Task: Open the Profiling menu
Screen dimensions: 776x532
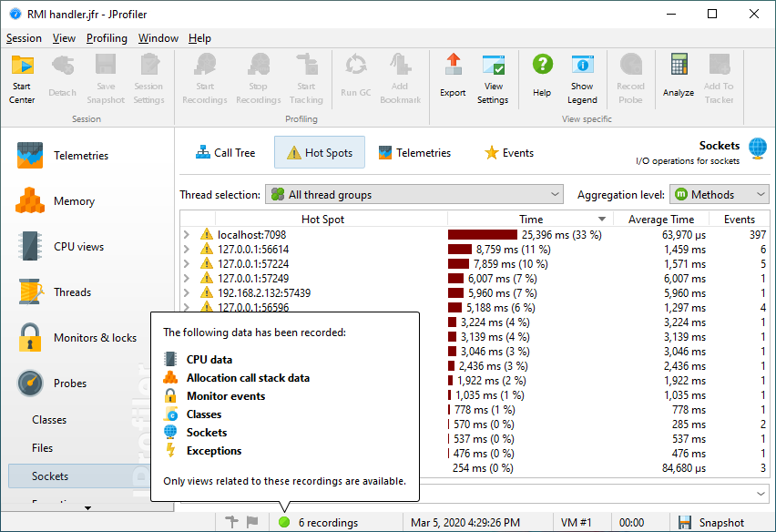Action: pos(107,38)
